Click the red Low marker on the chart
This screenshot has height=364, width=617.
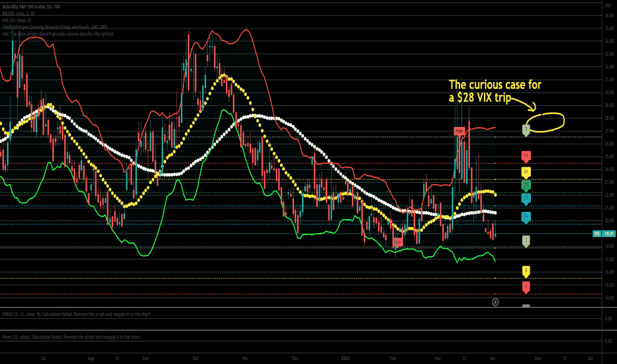coord(398,242)
